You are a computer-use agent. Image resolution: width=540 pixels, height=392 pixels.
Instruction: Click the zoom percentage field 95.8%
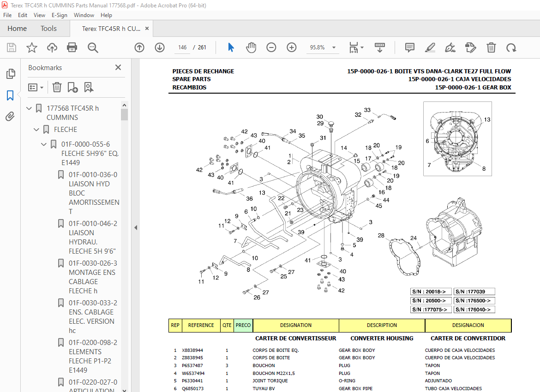pos(317,48)
